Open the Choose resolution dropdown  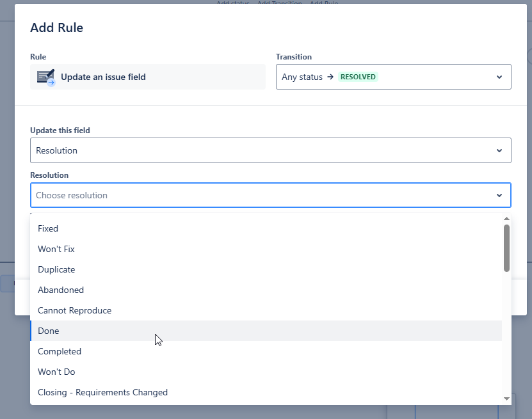(269, 195)
